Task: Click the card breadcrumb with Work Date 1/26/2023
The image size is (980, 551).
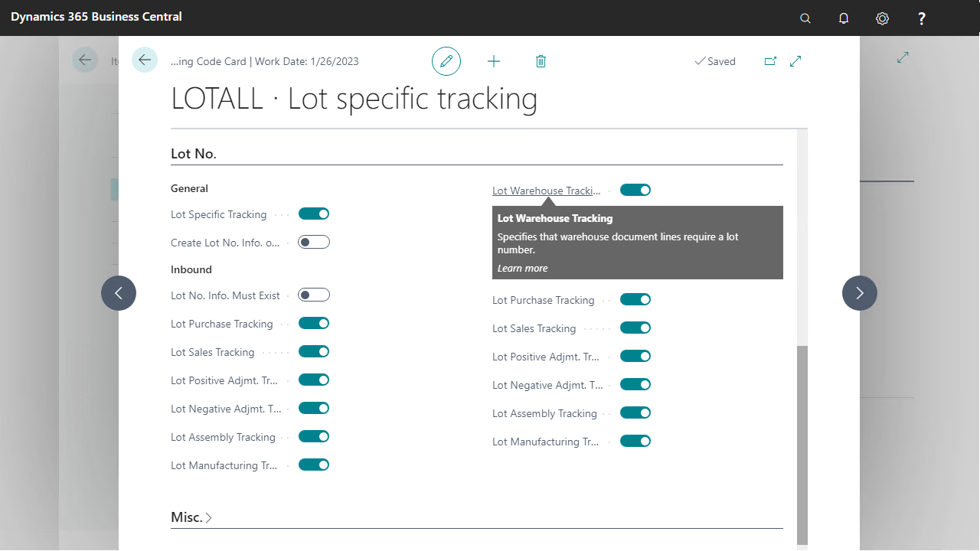Action: (x=265, y=61)
